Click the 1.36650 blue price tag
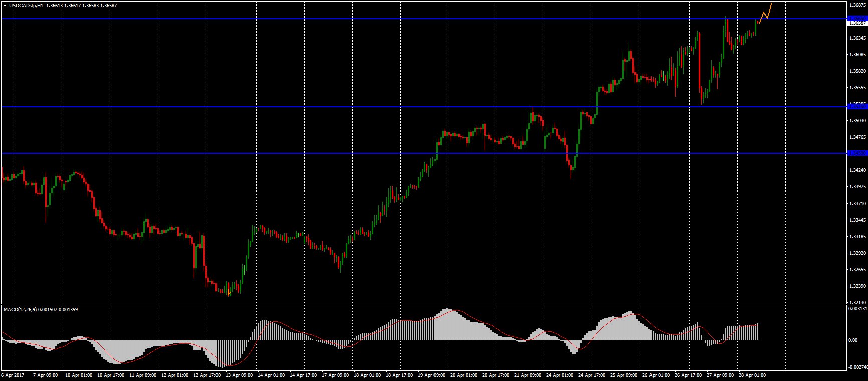Viewport: 868px width, 381px height. 856,19
